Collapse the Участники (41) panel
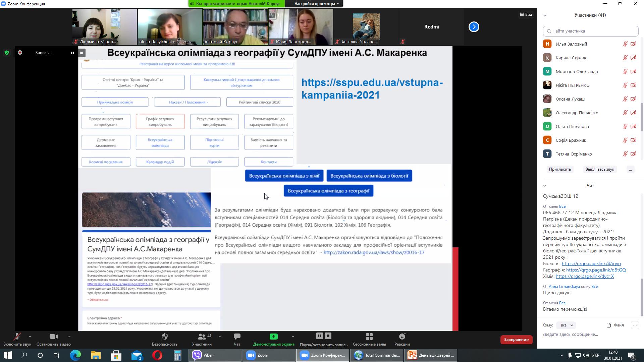This screenshot has height=362, width=644. point(545,15)
